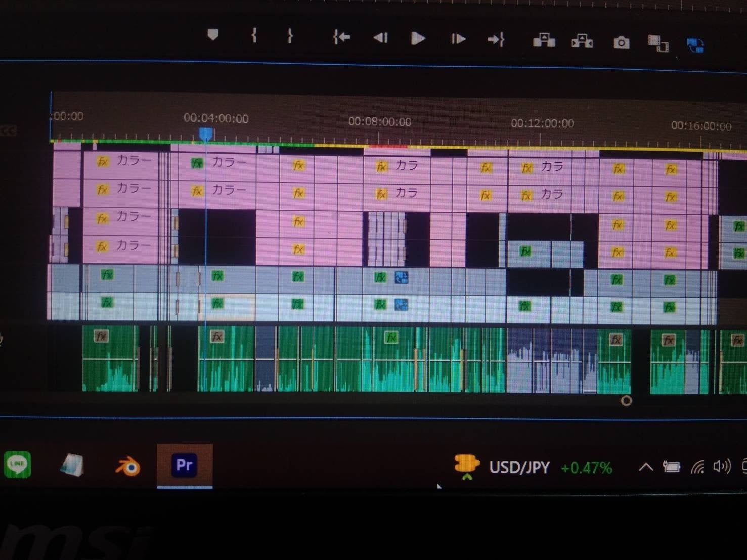
Task: Toggle the blue proxies button
Action: point(695,45)
